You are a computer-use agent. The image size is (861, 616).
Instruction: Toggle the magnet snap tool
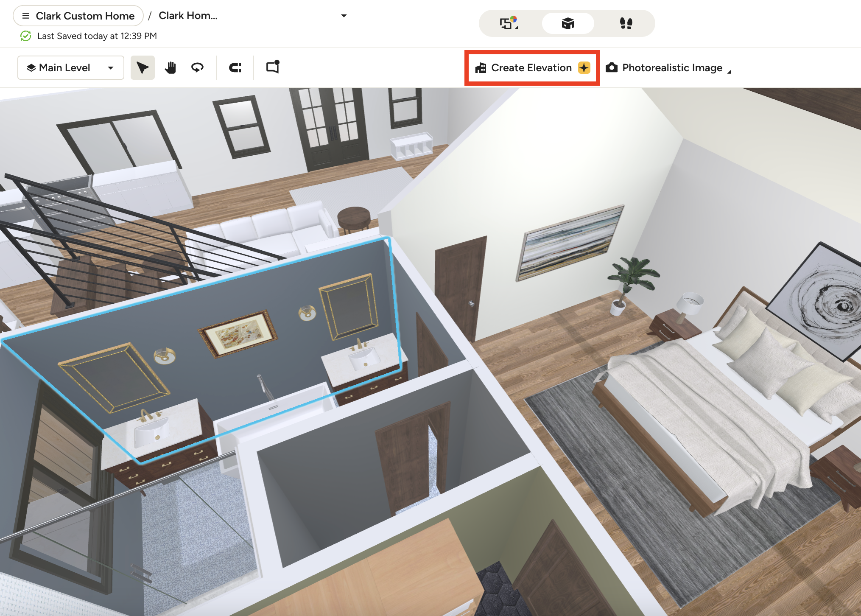[235, 68]
